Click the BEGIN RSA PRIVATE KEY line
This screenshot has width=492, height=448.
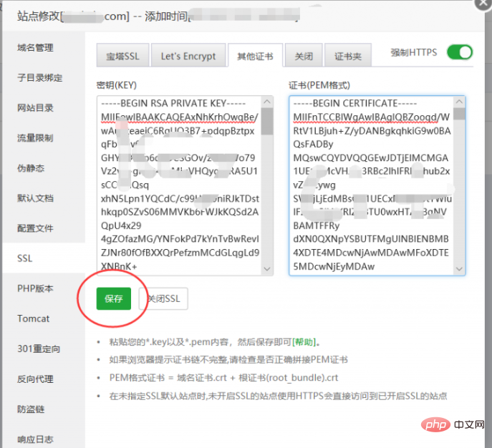click(173, 103)
